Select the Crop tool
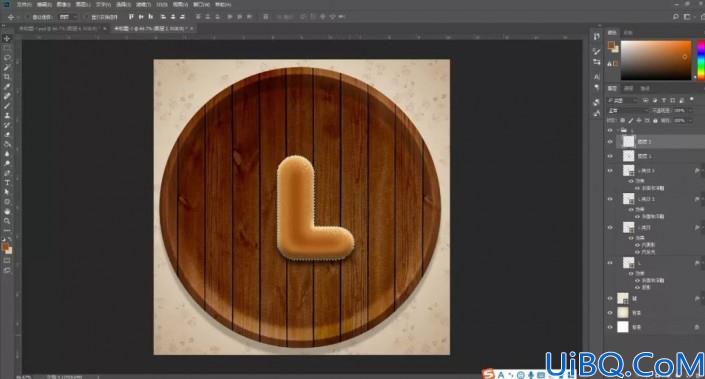The width and height of the screenshot is (705, 379). coord(7,77)
